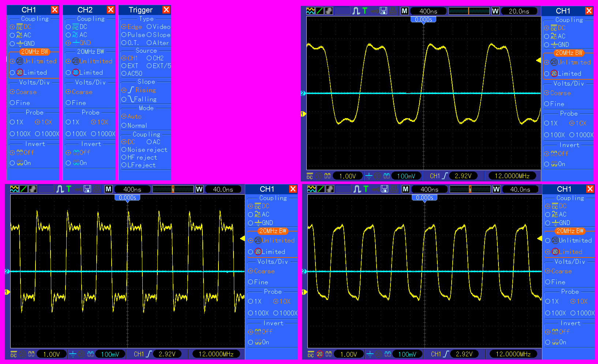Click the floppy disk save icon beside 20.0ns scope's M field

[383, 11]
